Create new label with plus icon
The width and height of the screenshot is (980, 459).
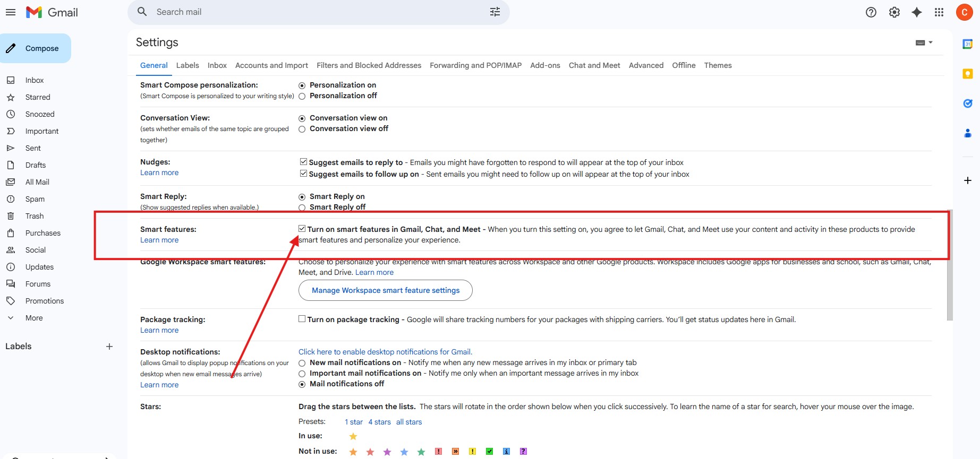tap(109, 347)
